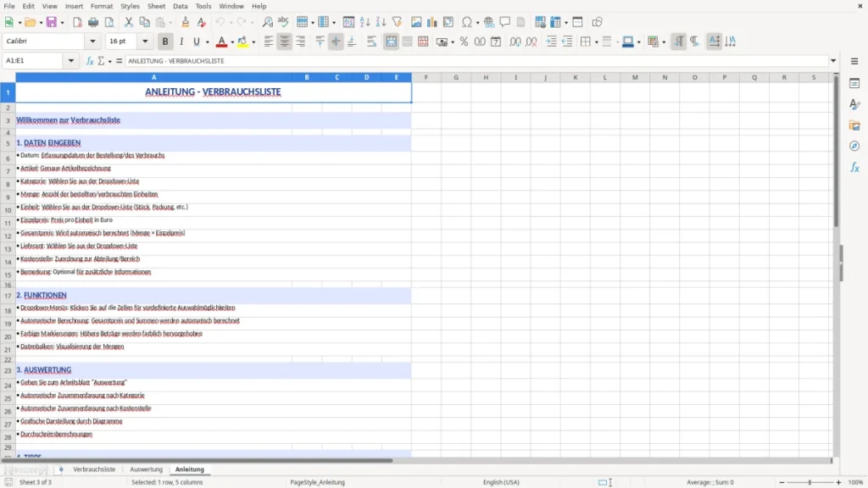Click English (USA) language in status bar
868x488 pixels.
click(501, 482)
